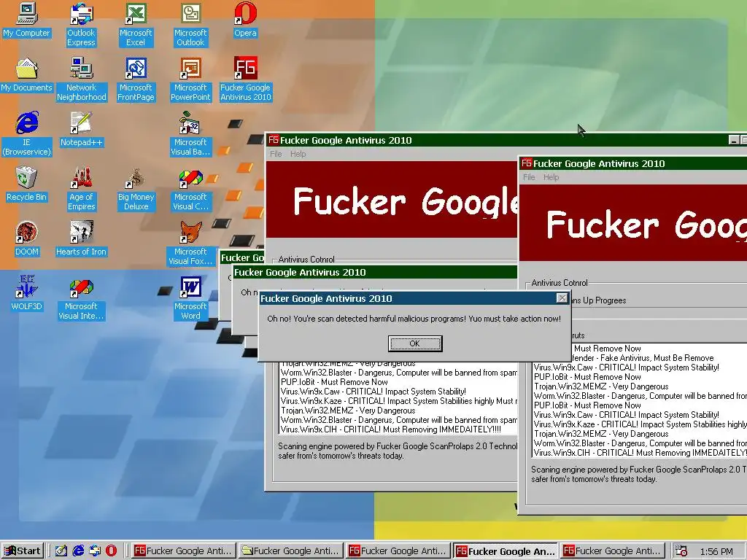Click the Show Desktop quick launch icon
The image size is (747, 560).
tap(61, 551)
